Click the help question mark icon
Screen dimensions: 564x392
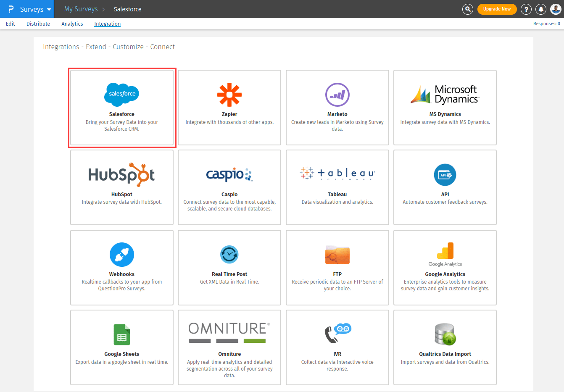click(x=526, y=9)
